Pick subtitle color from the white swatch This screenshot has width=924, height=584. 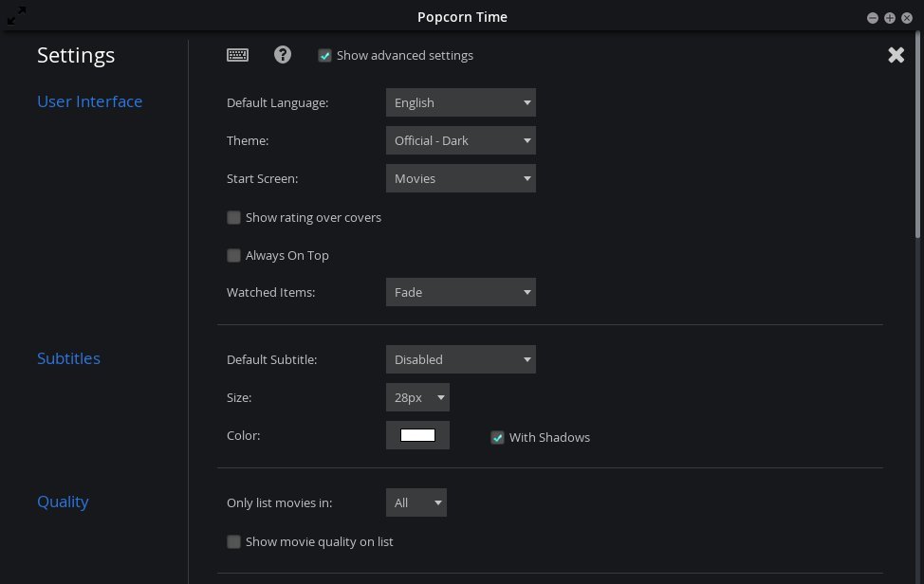417,435
